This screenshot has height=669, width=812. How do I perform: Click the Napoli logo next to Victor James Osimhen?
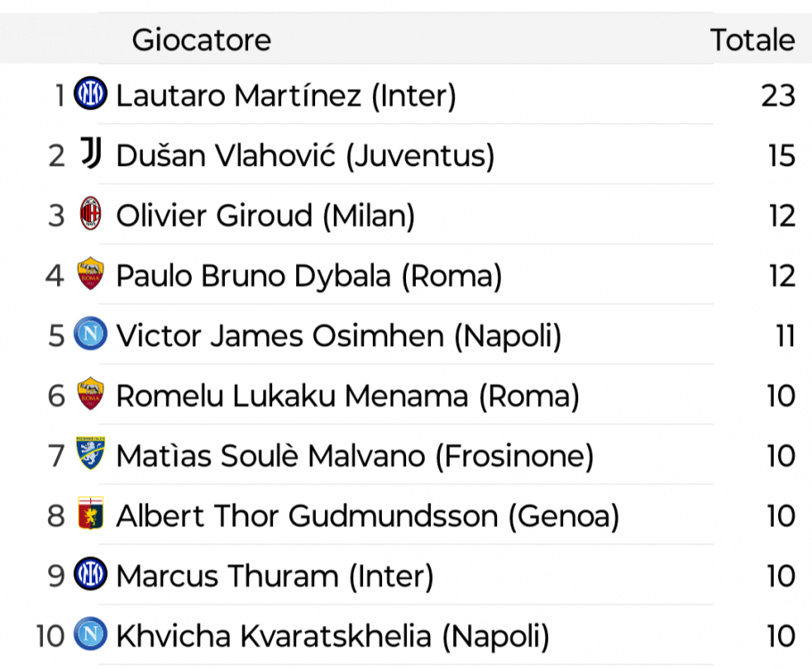pos(91,334)
